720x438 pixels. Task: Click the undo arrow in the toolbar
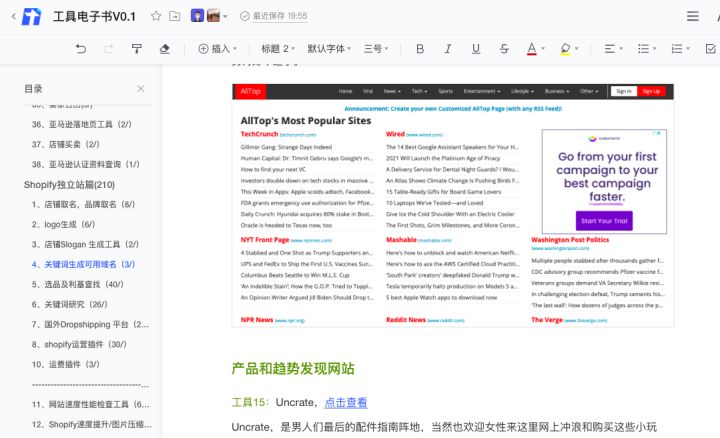80,48
